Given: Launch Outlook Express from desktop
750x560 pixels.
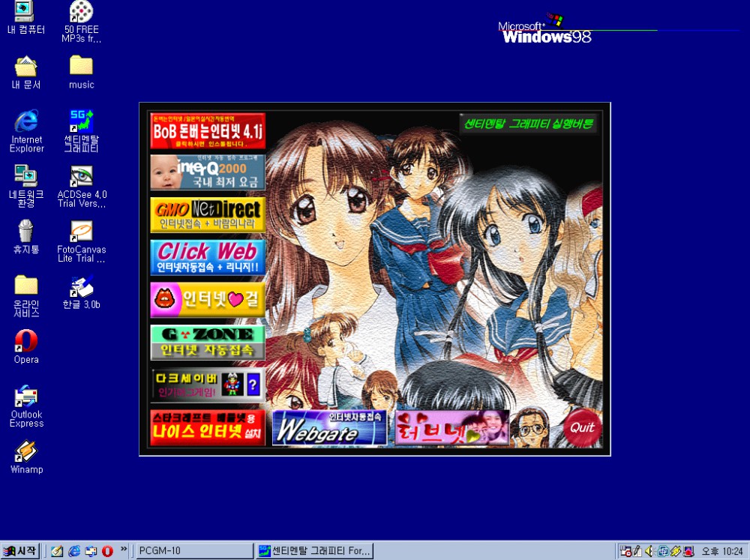Looking at the screenshot, I should [x=26, y=397].
